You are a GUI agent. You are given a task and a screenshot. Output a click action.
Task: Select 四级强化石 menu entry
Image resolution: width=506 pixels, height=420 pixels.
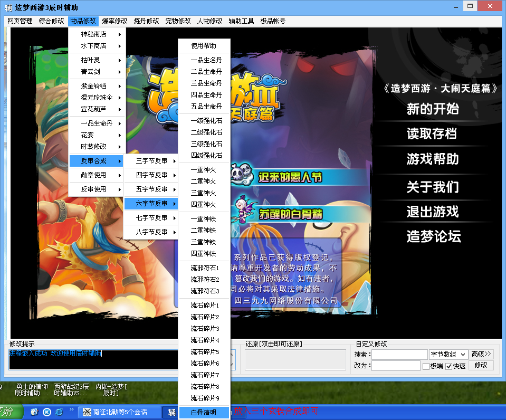pyautogui.click(x=204, y=156)
